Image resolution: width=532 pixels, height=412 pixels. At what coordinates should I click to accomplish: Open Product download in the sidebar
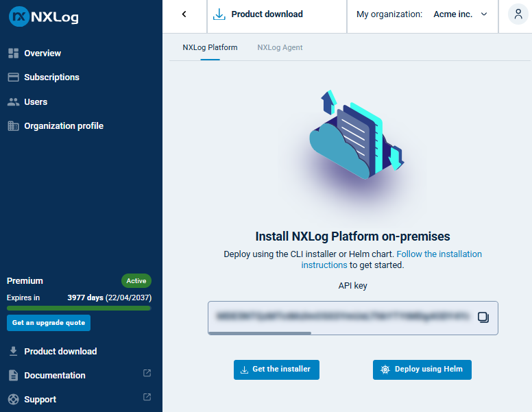point(60,351)
